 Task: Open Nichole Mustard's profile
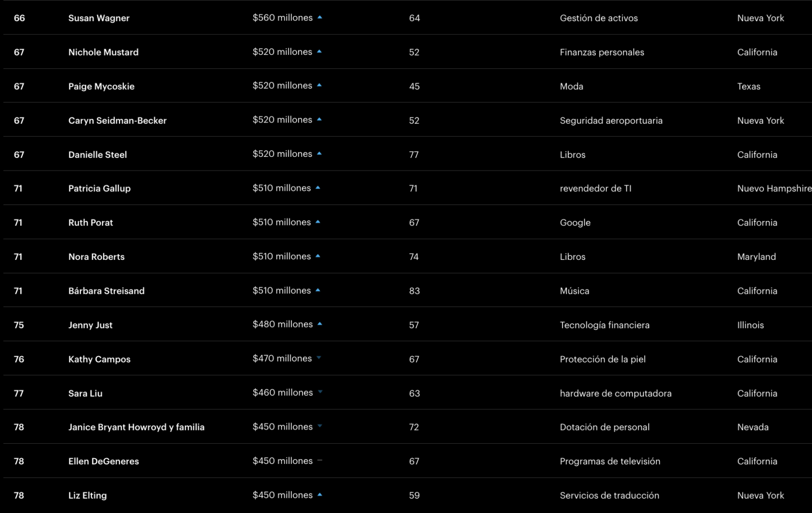coord(103,52)
